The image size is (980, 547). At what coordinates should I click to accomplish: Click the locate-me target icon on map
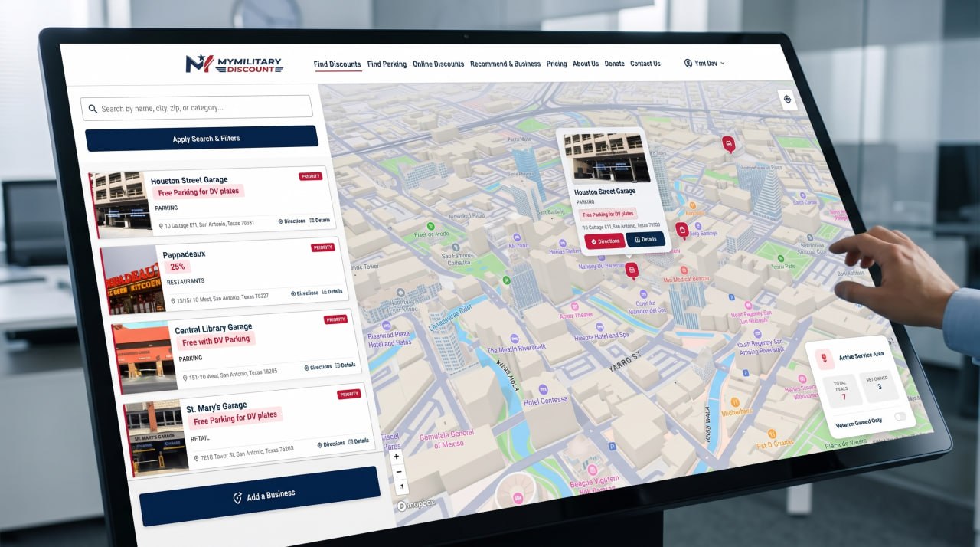[787, 100]
